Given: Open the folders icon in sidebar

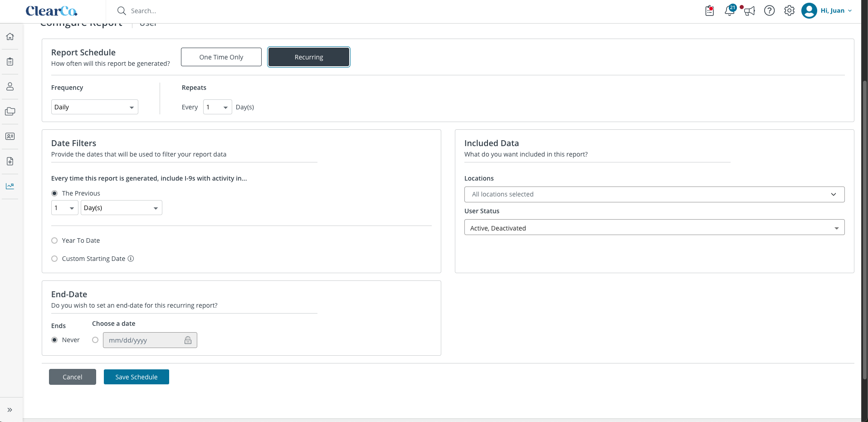Looking at the screenshot, I should click(10, 112).
